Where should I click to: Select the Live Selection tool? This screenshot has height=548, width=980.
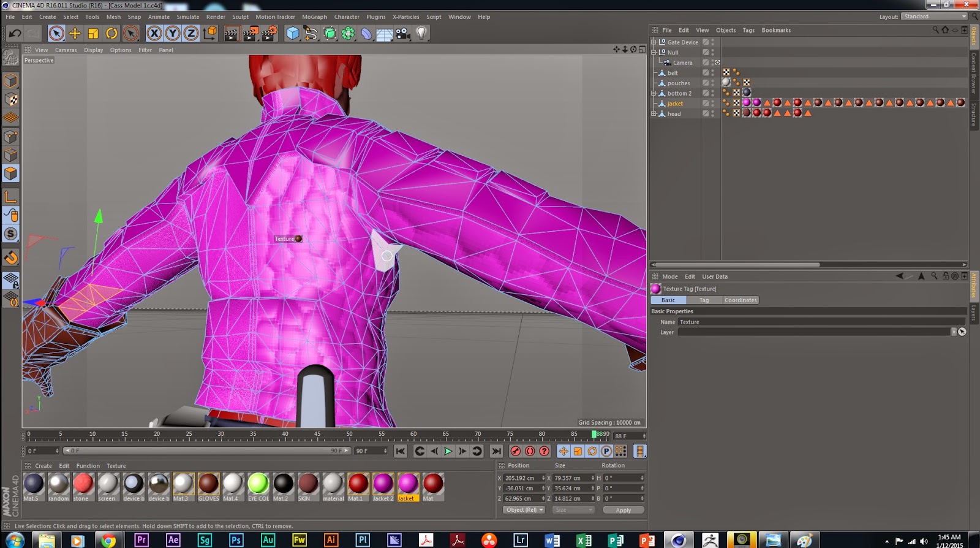[56, 33]
